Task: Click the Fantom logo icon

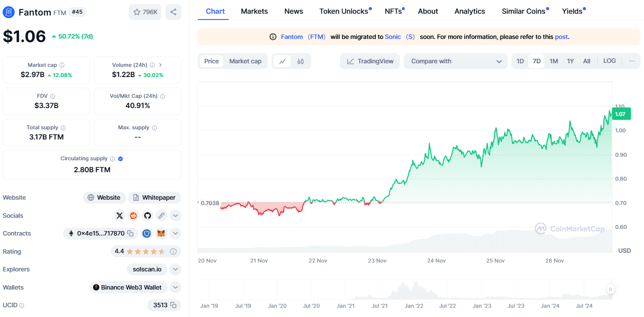Action: (8, 12)
